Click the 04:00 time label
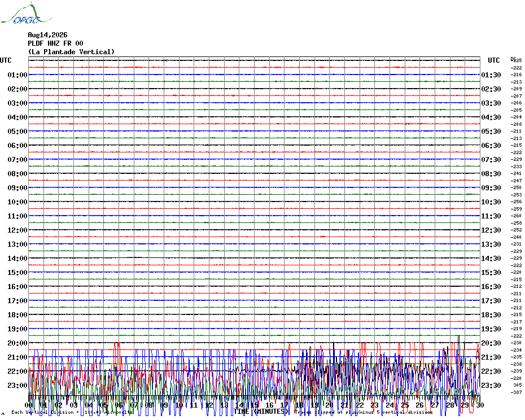525x420 pixels. tap(17, 117)
